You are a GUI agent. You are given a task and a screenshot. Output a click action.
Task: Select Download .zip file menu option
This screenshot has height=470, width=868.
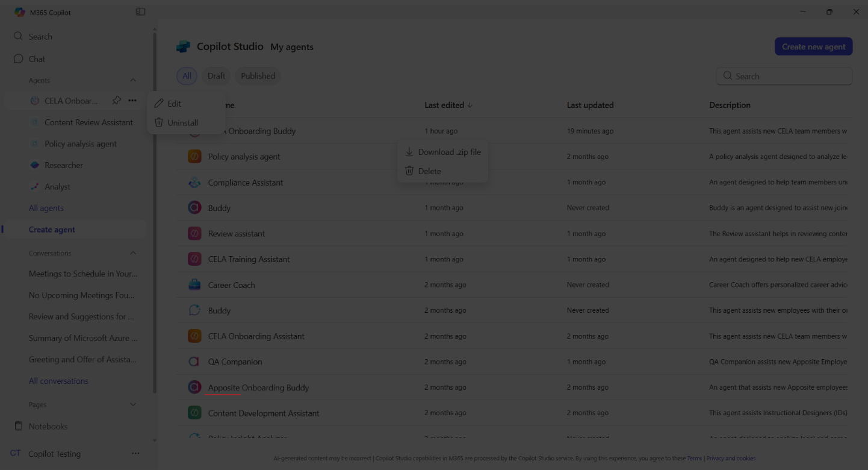pyautogui.click(x=442, y=152)
